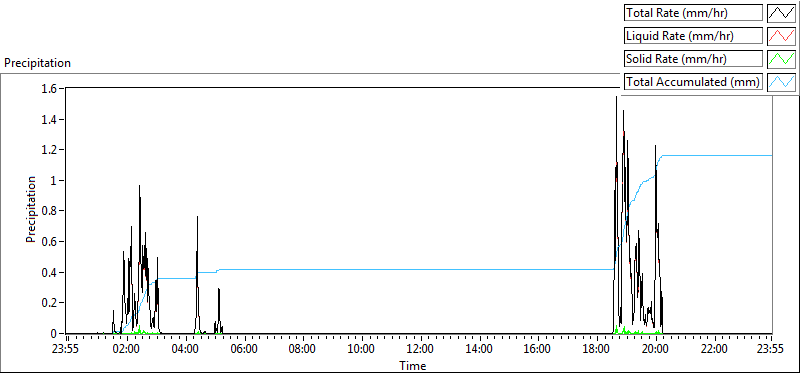This screenshot has width=800, height=373.
Task: Click the Solid Rate green line icon
Action: [x=782, y=58]
